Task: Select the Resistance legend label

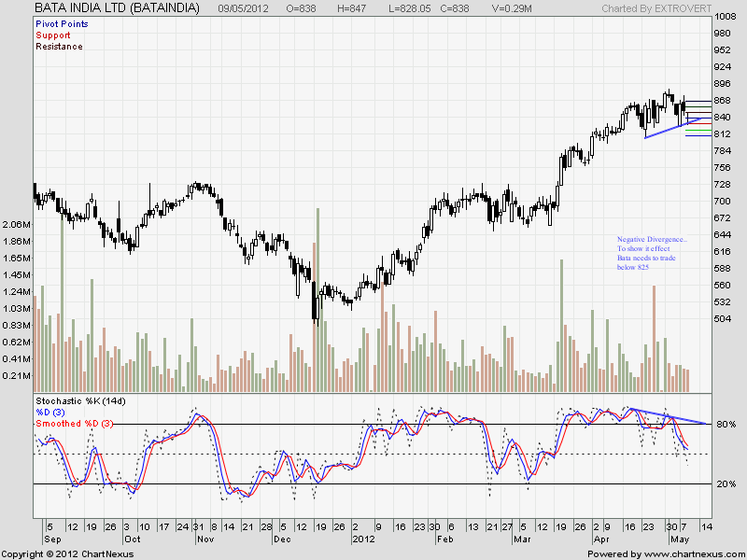Action: (59, 46)
